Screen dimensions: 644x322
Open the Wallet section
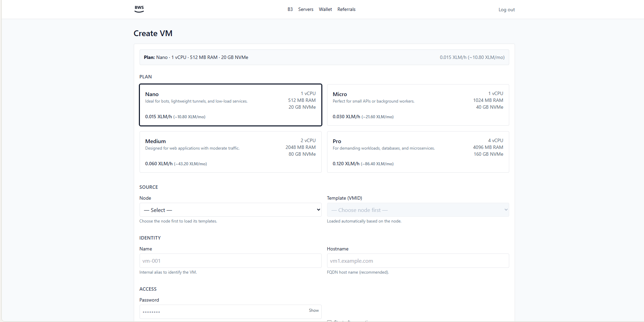click(x=325, y=9)
